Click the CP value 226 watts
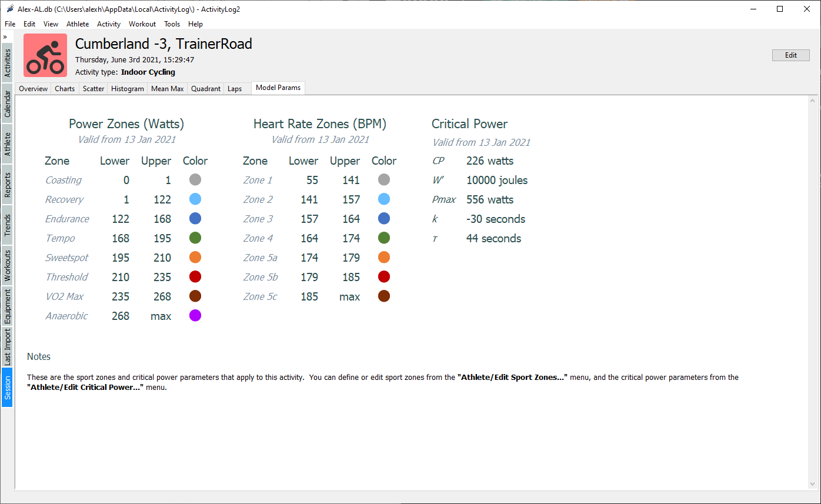 (x=490, y=161)
